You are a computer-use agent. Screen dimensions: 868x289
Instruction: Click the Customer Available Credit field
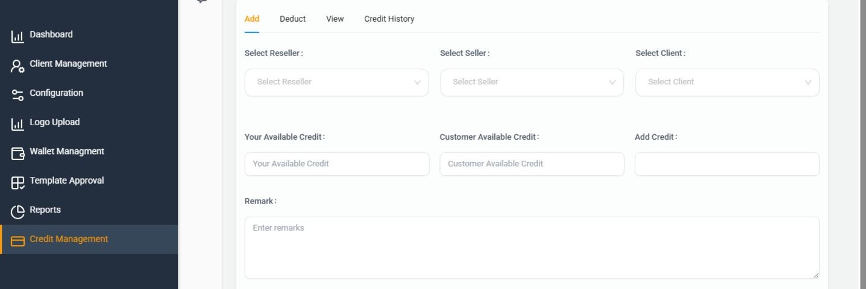532,164
